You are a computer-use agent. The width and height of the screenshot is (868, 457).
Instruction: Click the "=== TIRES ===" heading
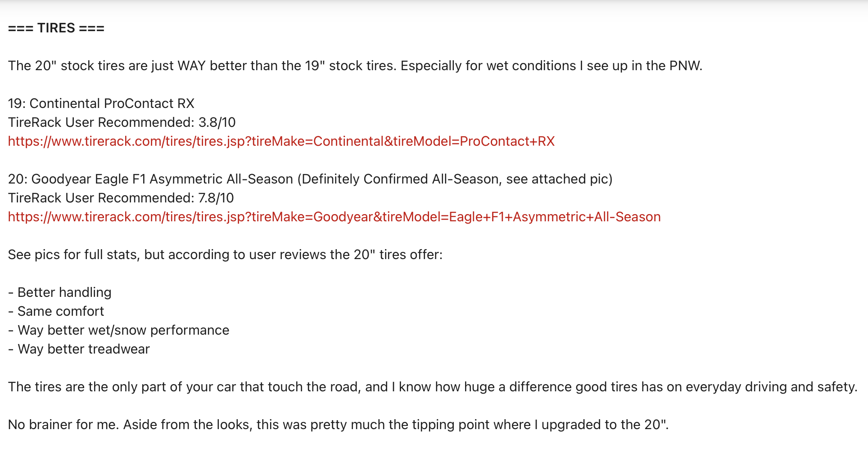[56, 28]
